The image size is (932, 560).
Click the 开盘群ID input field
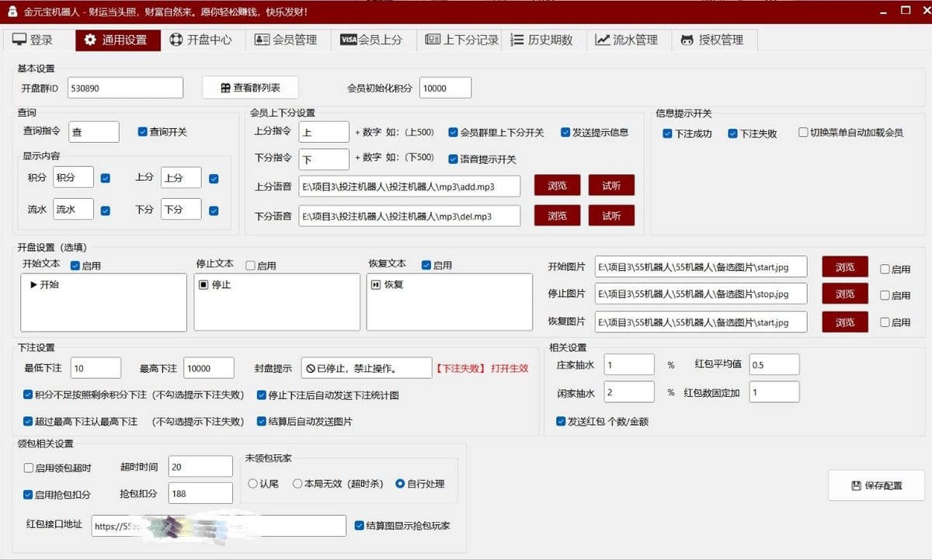126,88
